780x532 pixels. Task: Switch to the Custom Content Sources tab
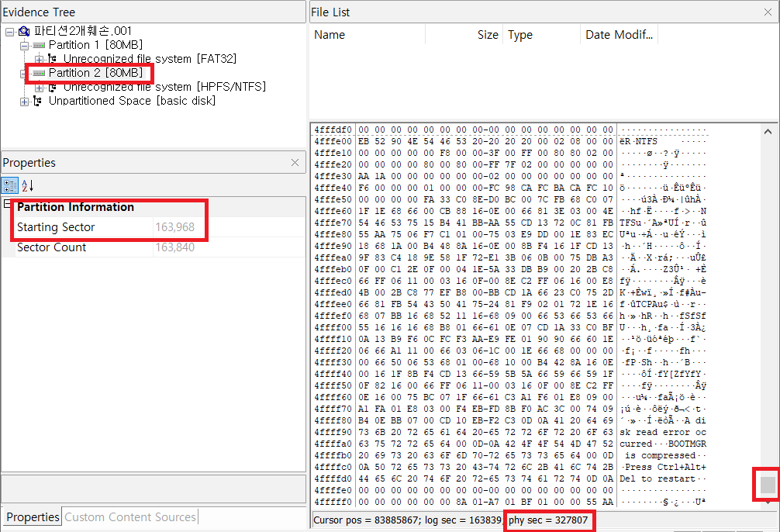coord(130,517)
